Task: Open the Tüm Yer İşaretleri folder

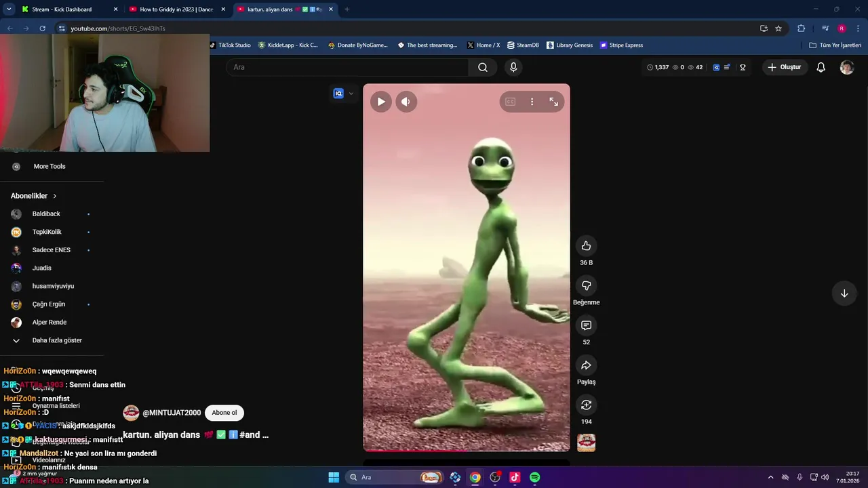Action: pyautogui.click(x=835, y=45)
